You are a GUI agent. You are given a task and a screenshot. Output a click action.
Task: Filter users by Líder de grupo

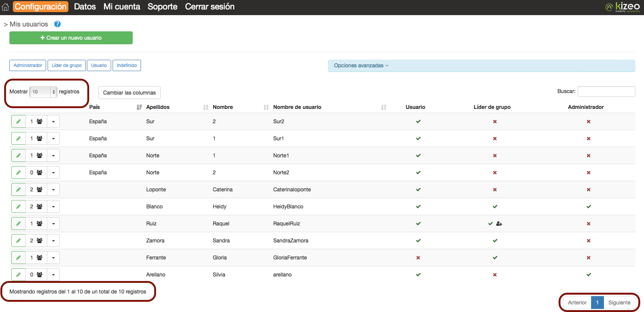pos(67,65)
